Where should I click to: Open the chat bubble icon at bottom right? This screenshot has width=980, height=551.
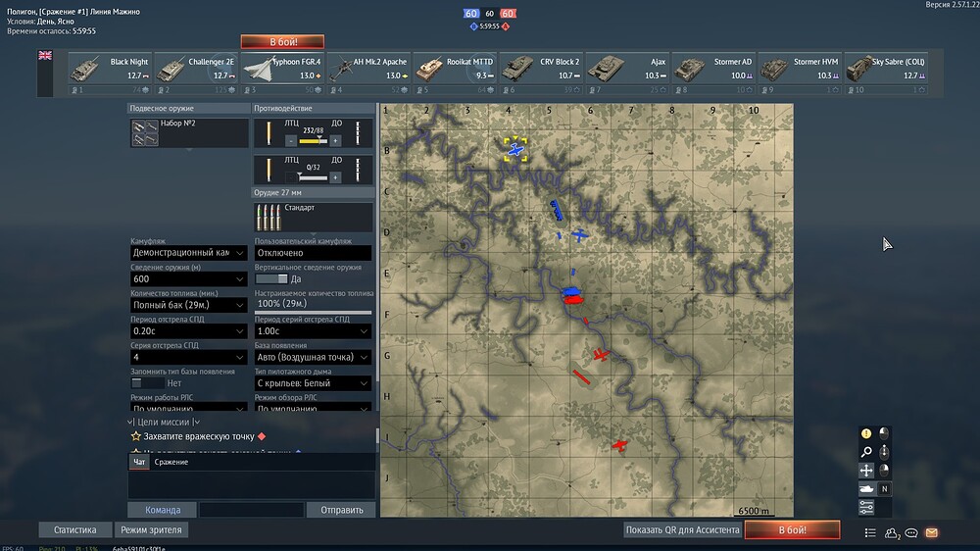click(911, 533)
